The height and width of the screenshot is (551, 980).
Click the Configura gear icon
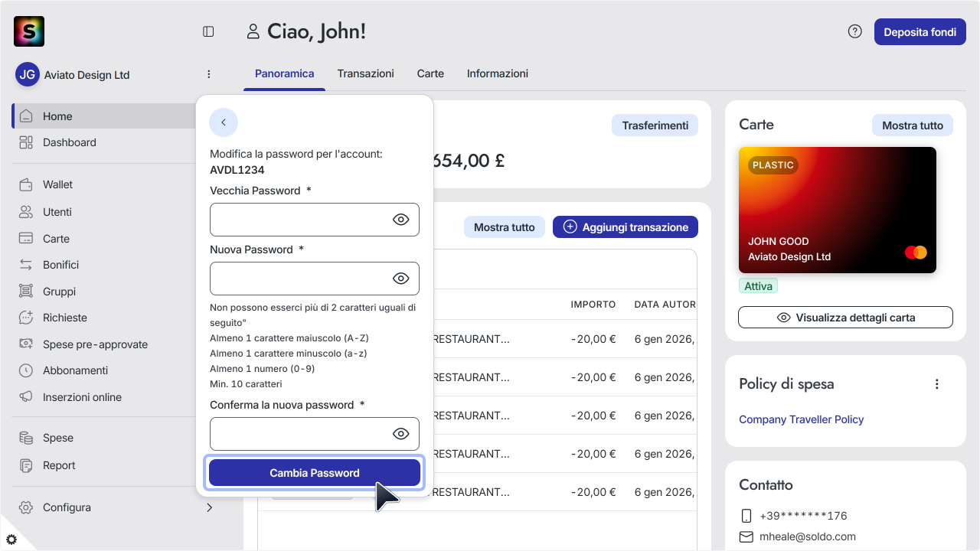[27, 507]
